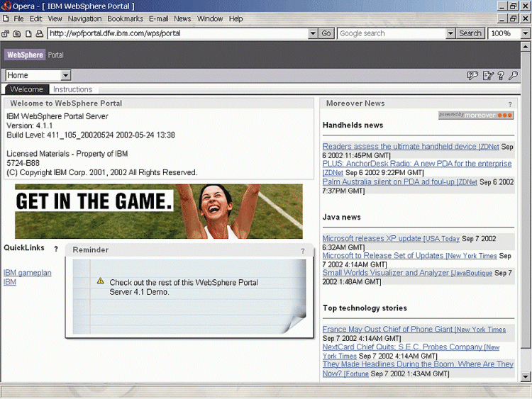Click the powered by moreover logo

pyautogui.click(x=476, y=116)
